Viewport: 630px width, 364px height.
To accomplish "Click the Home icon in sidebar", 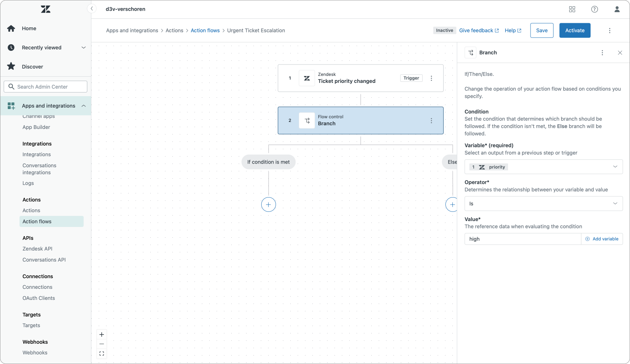I will click(x=11, y=28).
